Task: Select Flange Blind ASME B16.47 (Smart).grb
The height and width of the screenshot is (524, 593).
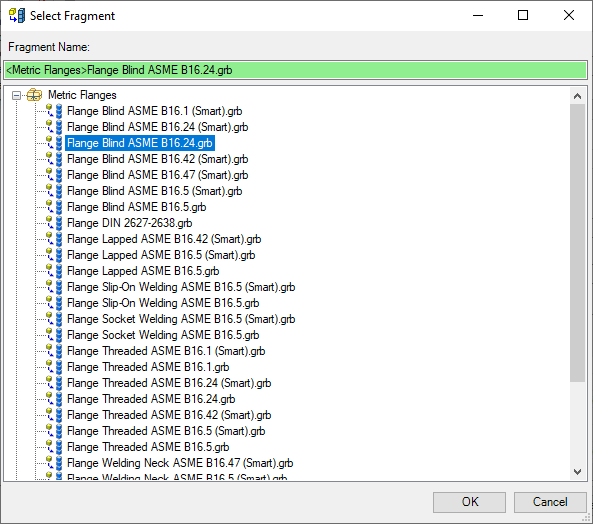Action: tap(157, 175)
